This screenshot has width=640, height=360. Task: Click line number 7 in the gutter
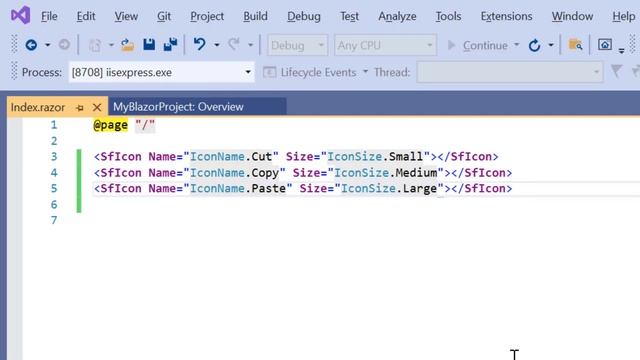coord(54,220)
